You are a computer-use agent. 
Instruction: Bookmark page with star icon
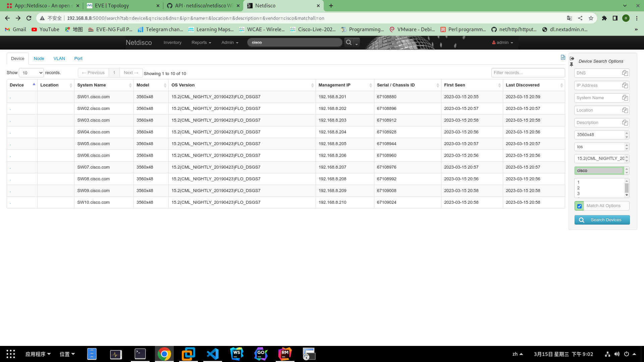[x=591, y=18]
